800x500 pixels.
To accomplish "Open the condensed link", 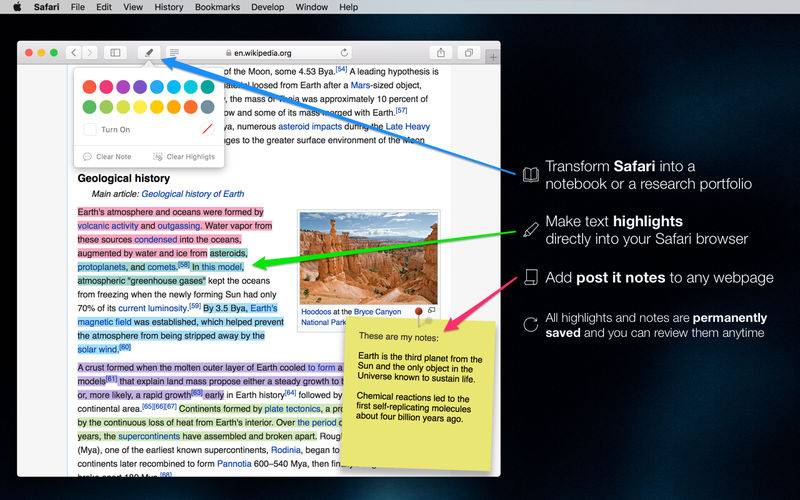I will (x=156, y=239).
